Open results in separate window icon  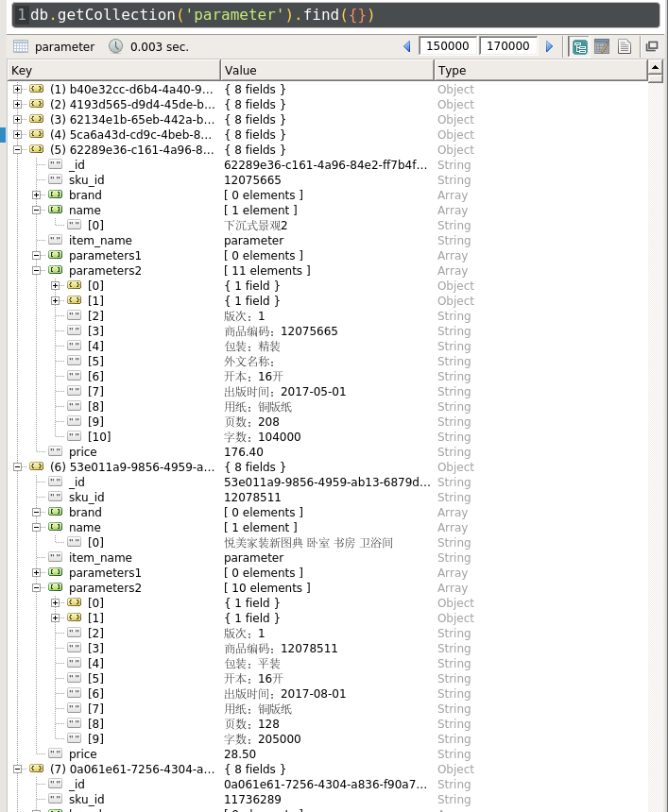[651, 46]
